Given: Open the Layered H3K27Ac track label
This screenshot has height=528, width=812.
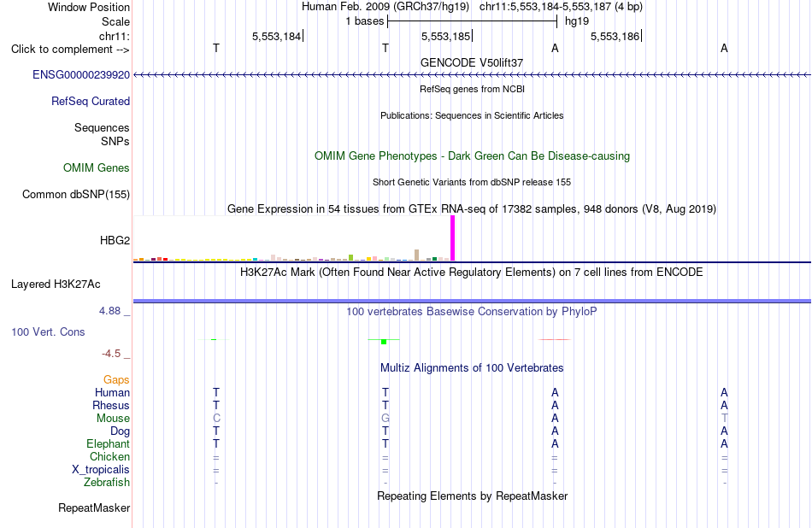Looking at the screenshot, I should [x=56, y=285].
